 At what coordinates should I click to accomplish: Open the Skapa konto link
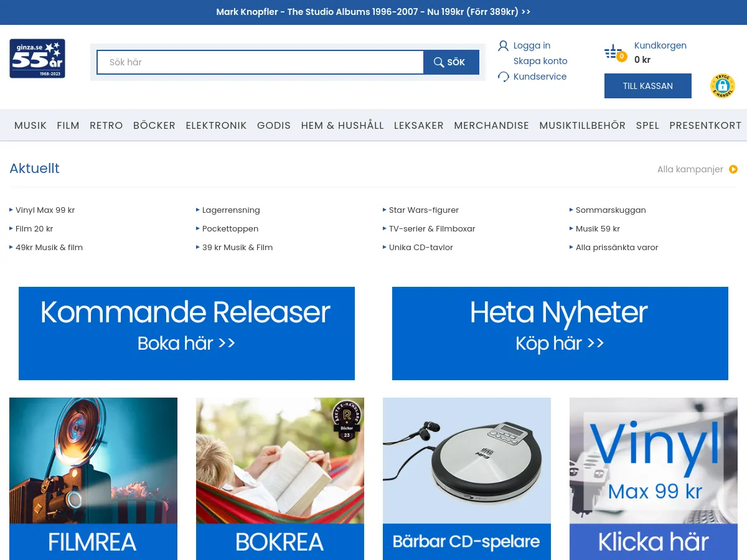tap(540, 61)
